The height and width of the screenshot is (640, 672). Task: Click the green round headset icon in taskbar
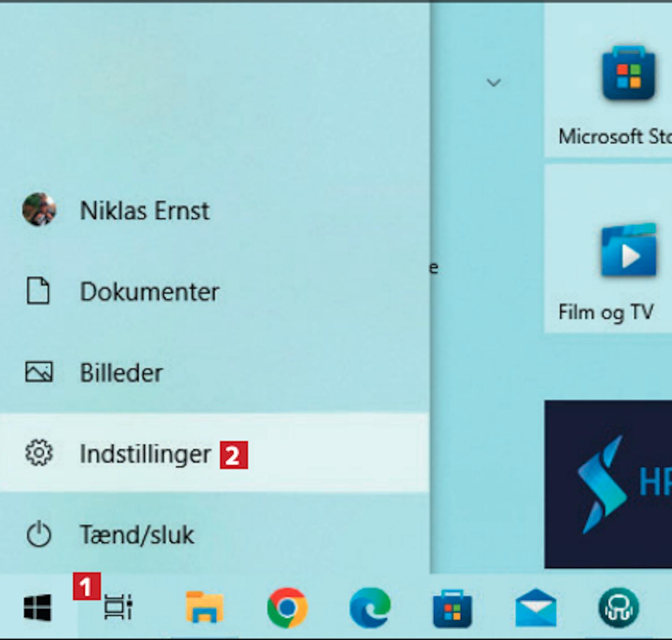tap(619, 608)
